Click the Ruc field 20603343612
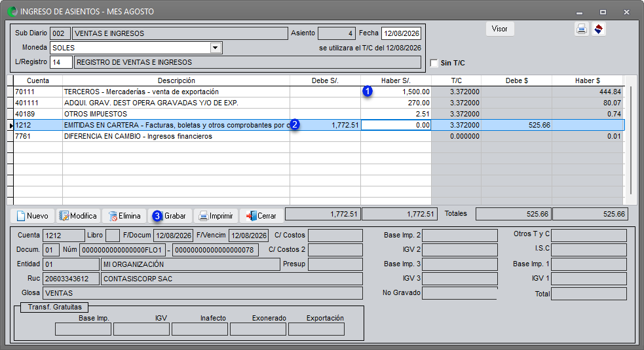Image resolution: width=644 pixels, height=350 pixels. tap(71, 279)
